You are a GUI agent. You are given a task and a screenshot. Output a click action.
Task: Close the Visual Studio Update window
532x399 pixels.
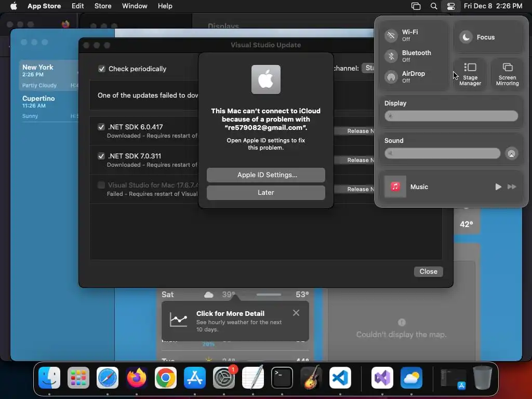428,271
